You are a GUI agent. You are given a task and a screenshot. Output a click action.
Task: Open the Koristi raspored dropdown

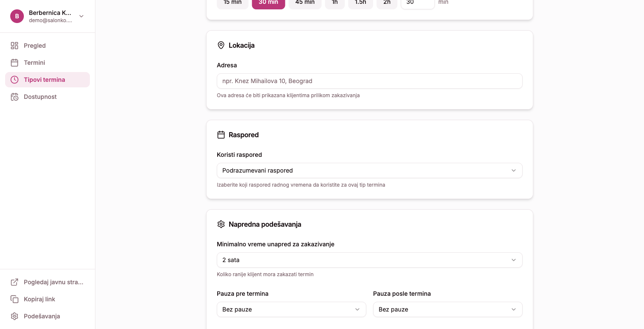coord(369,170)
